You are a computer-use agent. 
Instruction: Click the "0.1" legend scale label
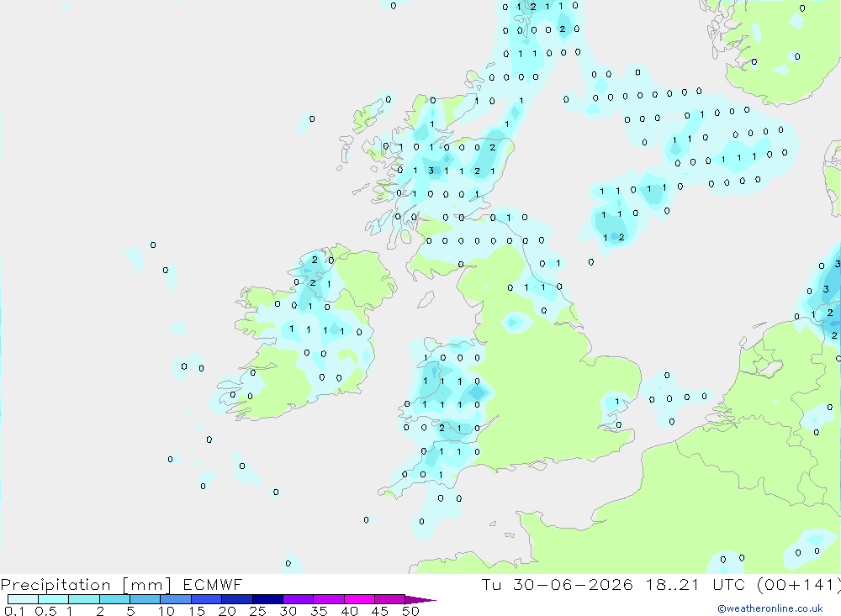[x=14, y=611]
